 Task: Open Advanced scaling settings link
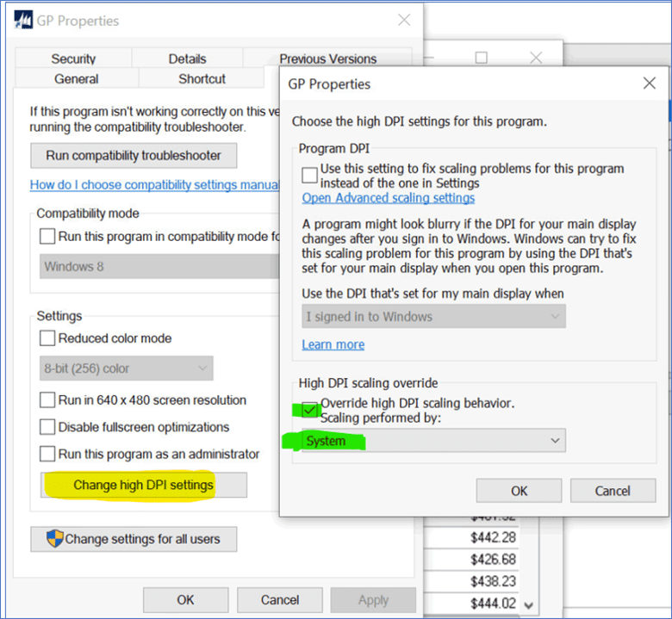[x=388, y=198]
